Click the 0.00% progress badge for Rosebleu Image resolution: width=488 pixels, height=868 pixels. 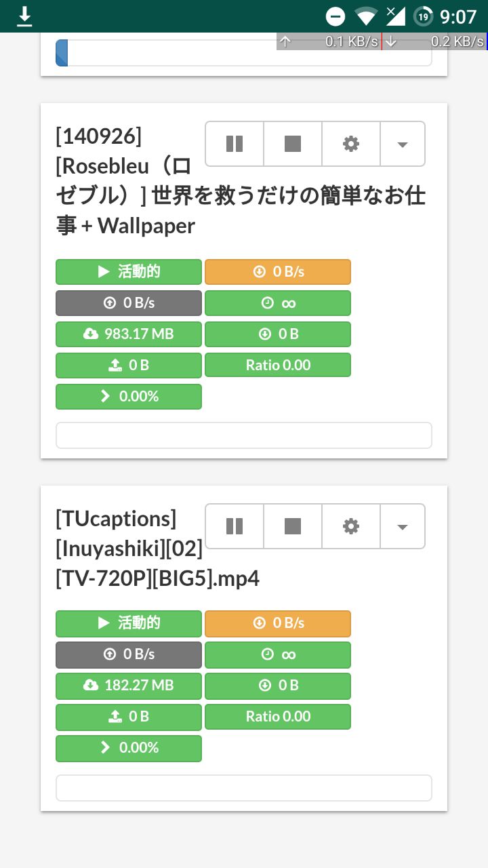coord(129,397)
